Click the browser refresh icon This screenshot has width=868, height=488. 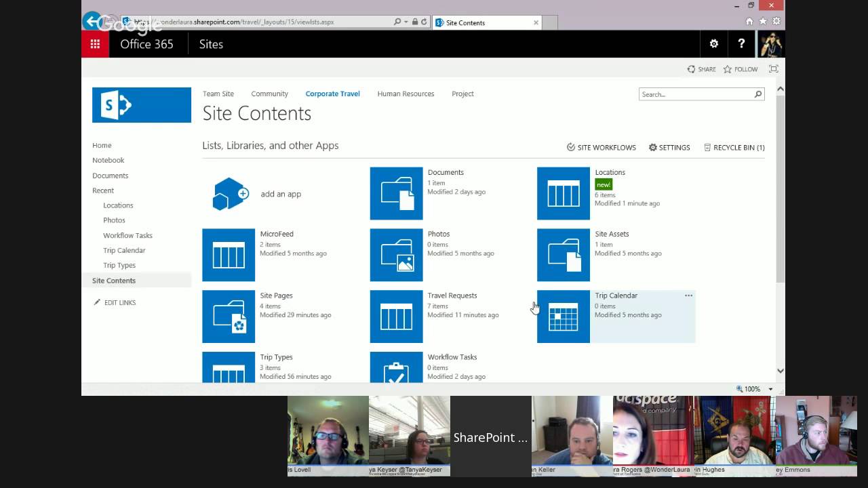(424, 22)
